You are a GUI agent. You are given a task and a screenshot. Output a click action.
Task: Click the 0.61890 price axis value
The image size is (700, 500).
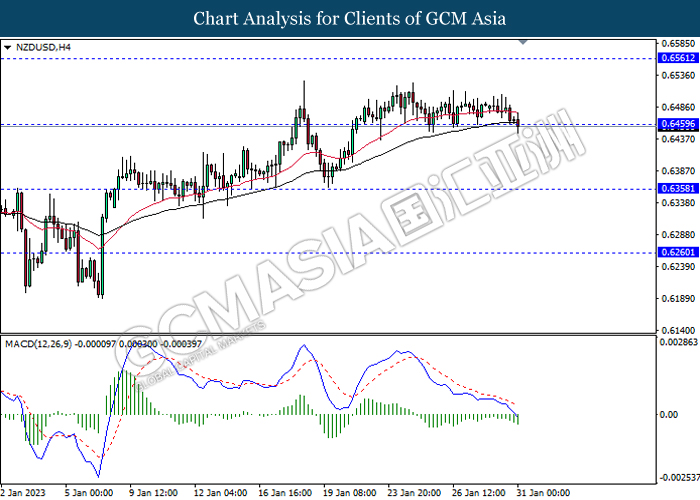coord(679,299)
